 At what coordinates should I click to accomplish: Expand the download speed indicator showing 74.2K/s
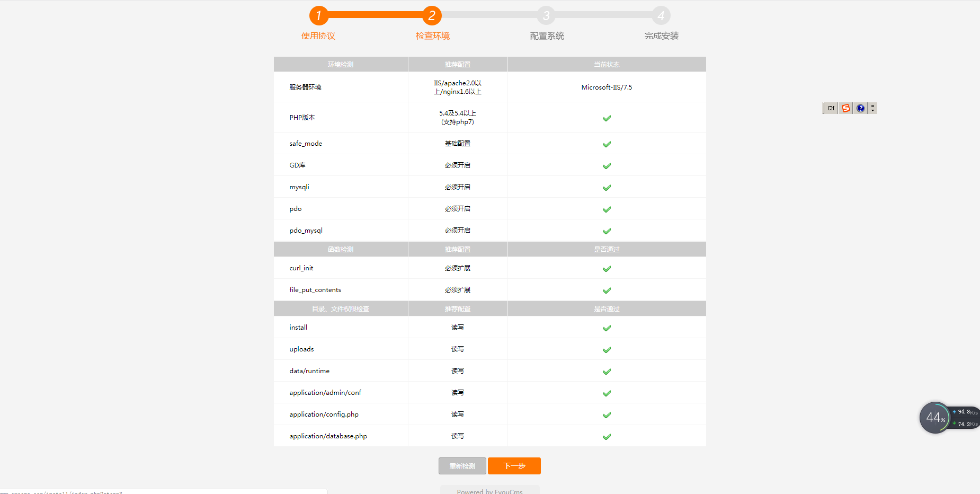coord(964,424)
